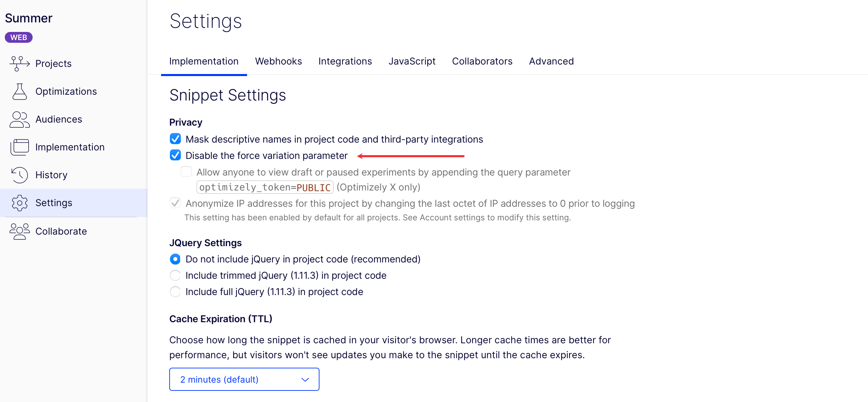Image resolution: width=868 pixels, height=402 pixels.
Task: Switch to the Webhooks tab
Action: coord(278,61)
